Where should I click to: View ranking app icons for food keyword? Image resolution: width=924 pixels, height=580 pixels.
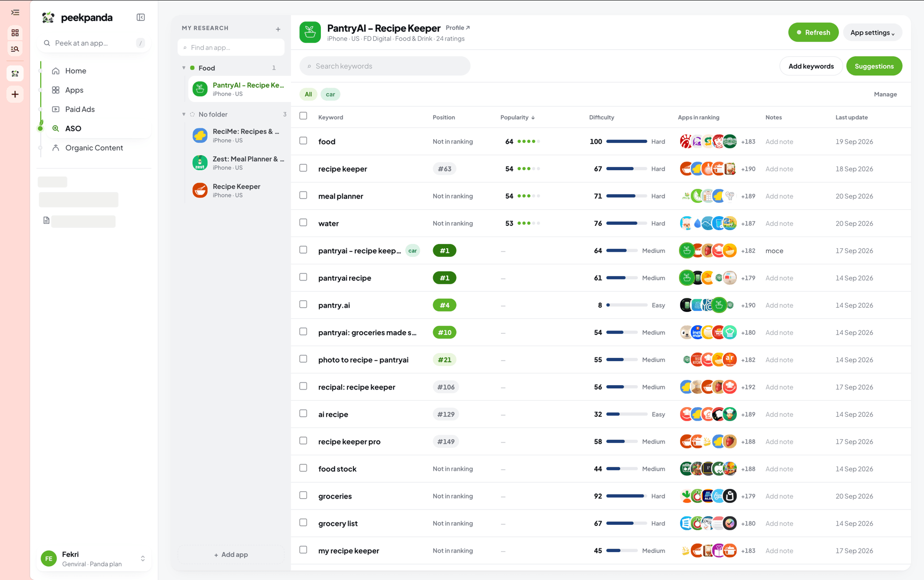point(708,142)
